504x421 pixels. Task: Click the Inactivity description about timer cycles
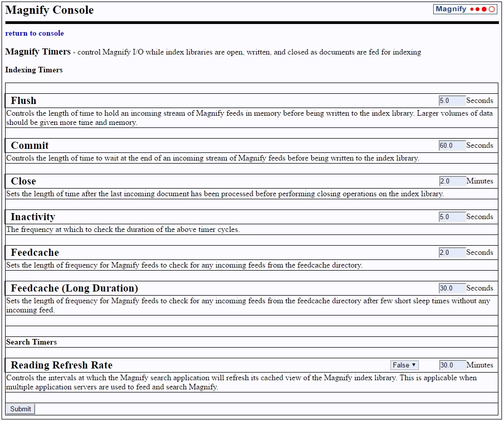[x=123, y=229]
